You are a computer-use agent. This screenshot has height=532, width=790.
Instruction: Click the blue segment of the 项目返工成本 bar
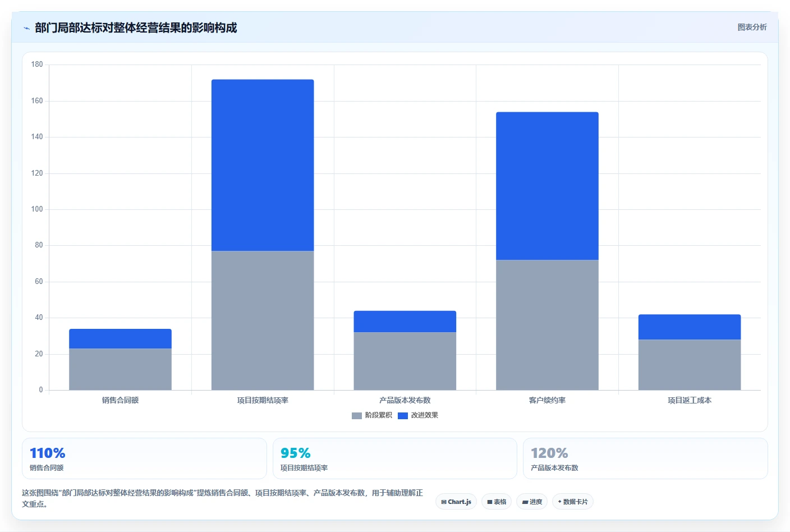pyautogui.click(x=690, y=327)
